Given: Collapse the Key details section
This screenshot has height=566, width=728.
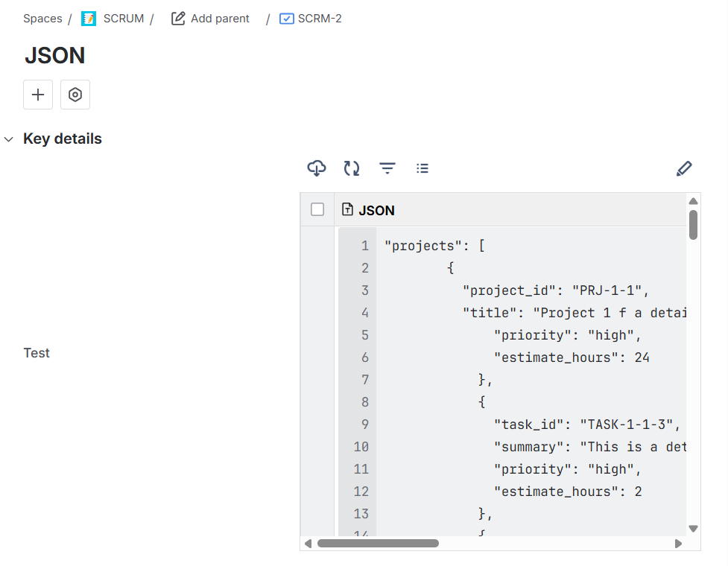Looking at the screenshot, I should point(9,139).
